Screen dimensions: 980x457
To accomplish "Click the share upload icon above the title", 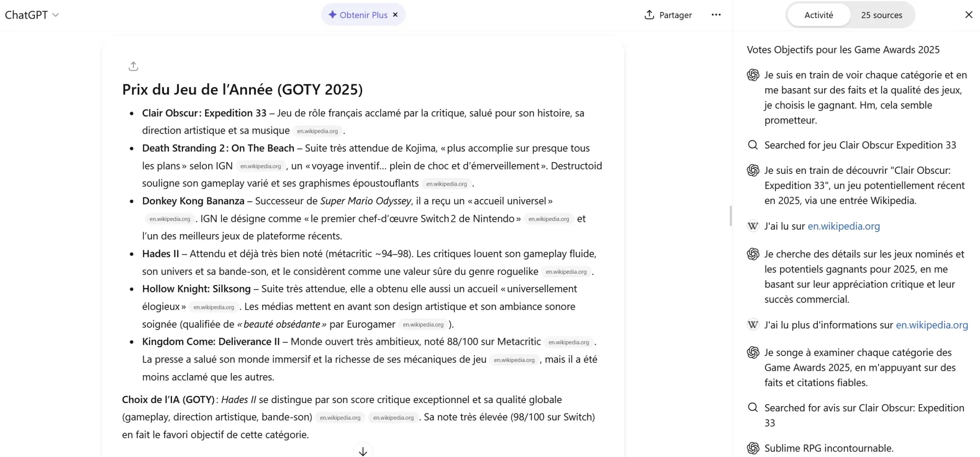I will tap(133, 66).
